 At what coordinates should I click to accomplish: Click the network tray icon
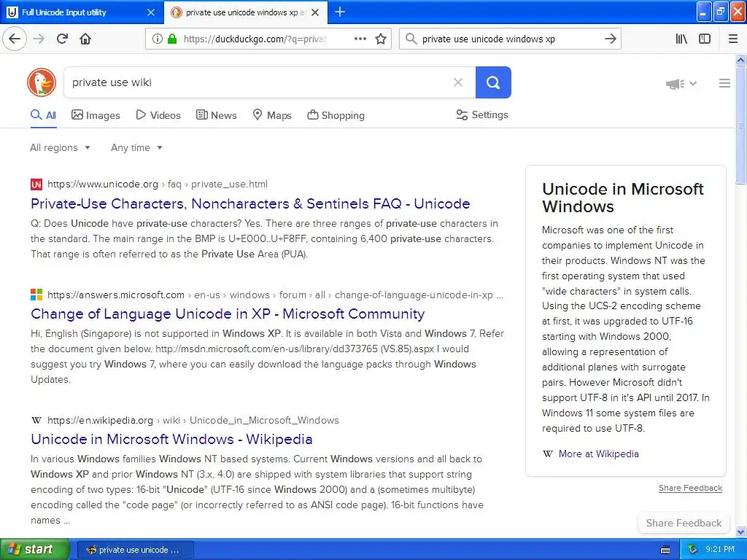pos(692,550)
